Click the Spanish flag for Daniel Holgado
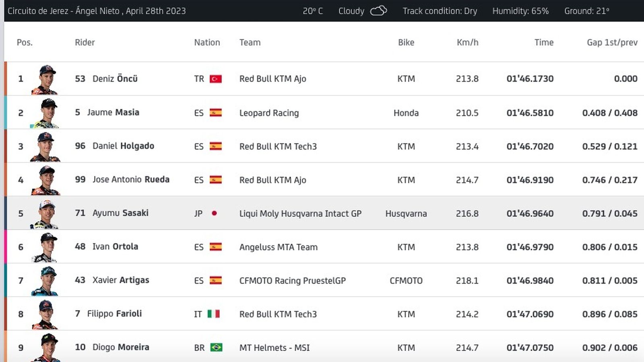644x362 pixels. (217, 146)
